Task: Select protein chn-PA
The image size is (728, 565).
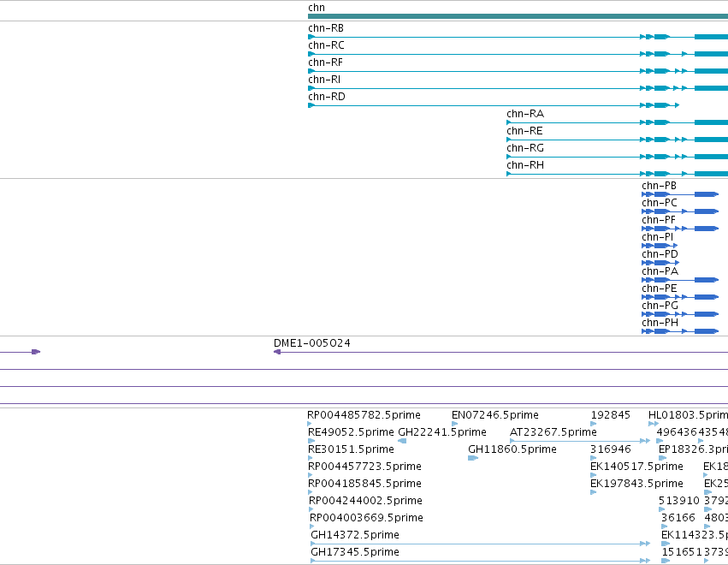Action: click(x=660, y=271)
